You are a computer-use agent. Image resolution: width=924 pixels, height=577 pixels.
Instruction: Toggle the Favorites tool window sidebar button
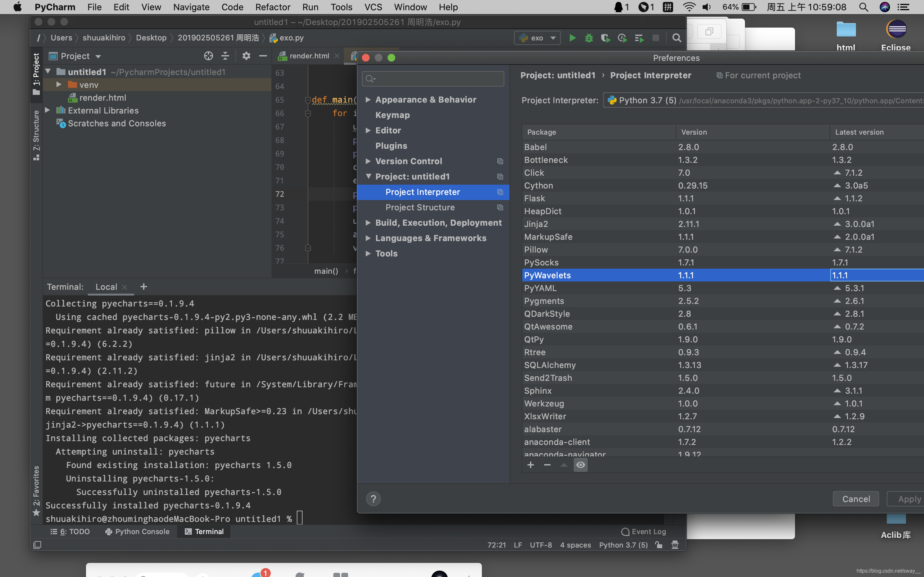point(36,490)
